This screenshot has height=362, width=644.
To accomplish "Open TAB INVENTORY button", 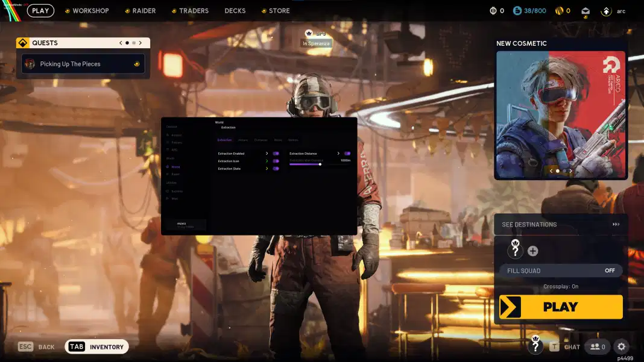I will [x=96, y=347].
